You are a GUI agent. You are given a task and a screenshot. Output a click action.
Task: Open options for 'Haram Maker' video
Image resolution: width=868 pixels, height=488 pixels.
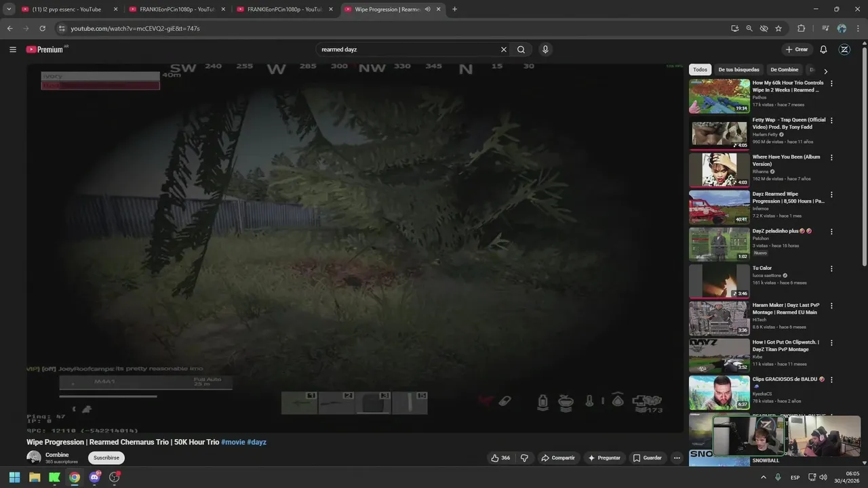[831, 306]
